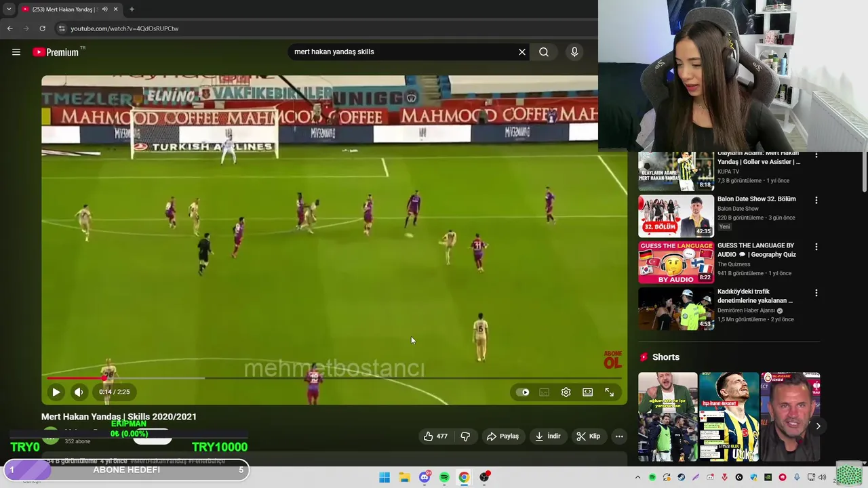Open a new Chrome tab
This screenshot has width=868, height=488.
[132, 9]
